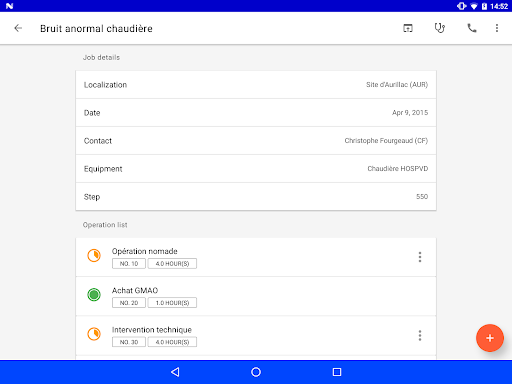
Task: Open the Contact row
Action: [256, 141]
